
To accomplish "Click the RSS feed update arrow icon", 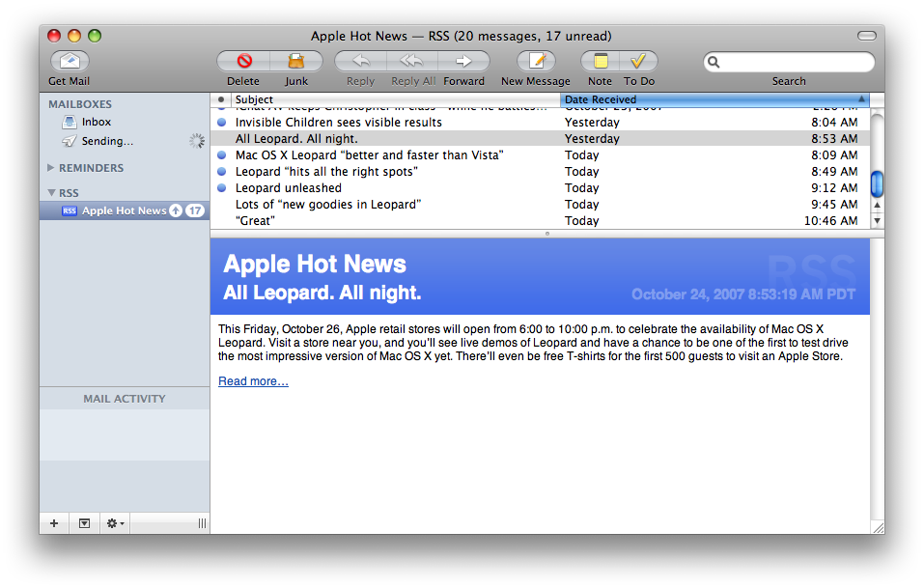I will coord(176,210).
